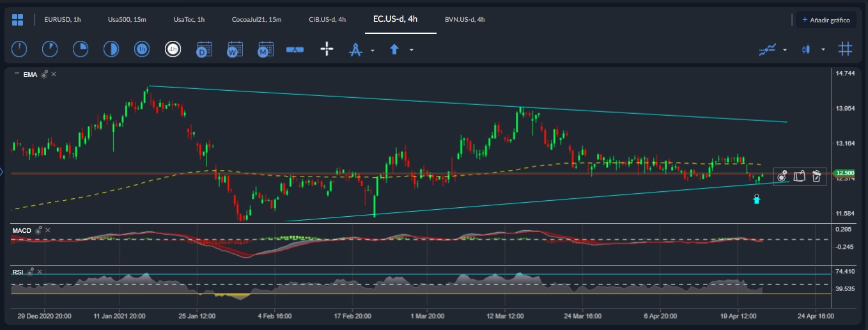This screenshot has width=868, height=330.
Task: Switch to the monthly calendar timeframe
Action: 266,49
